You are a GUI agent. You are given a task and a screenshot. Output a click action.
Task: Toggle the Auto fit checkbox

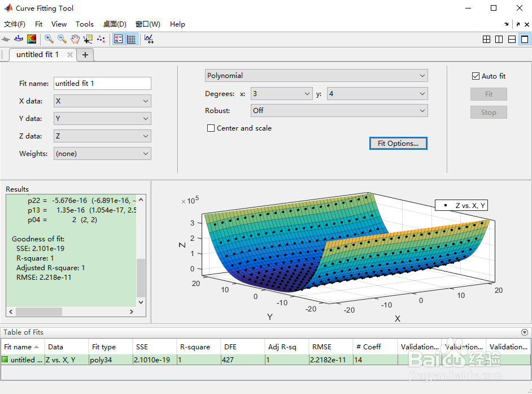(x=476, y=76)
